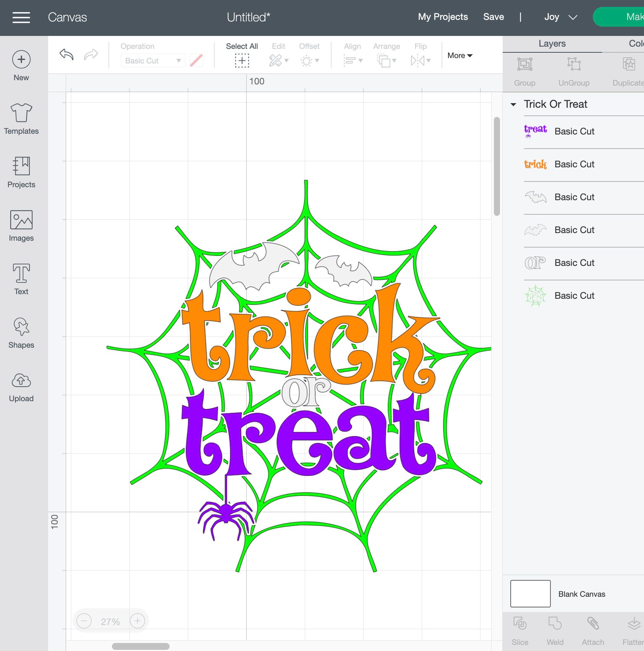Open the Flip dropdown
Screen dimensions: 644x651
[421, 60]
